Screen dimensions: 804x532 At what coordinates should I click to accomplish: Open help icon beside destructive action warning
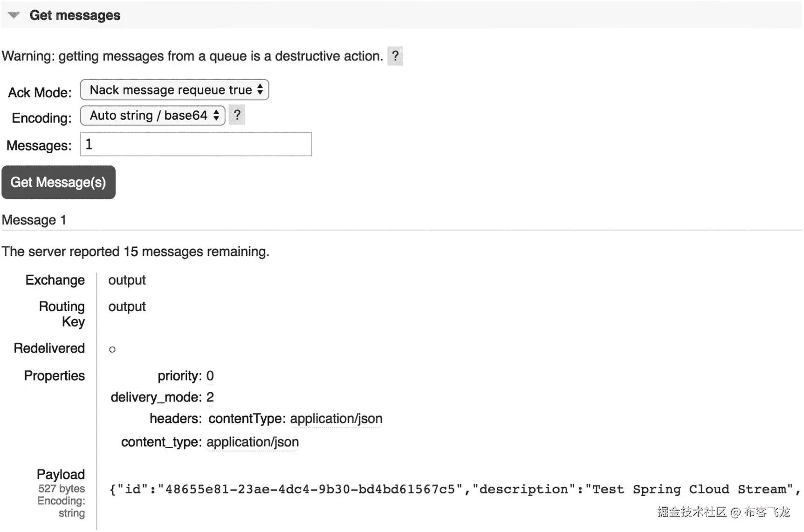pyautogui.click(x=395, y=56)
